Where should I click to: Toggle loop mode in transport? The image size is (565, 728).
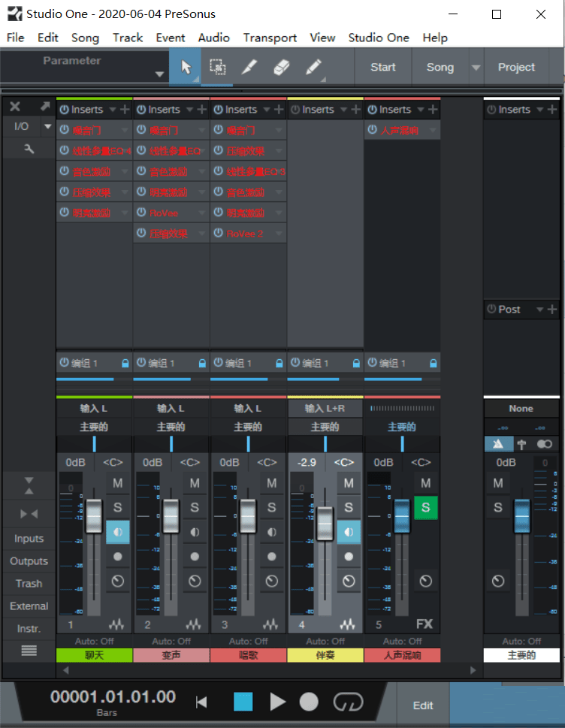pos(348,702)
